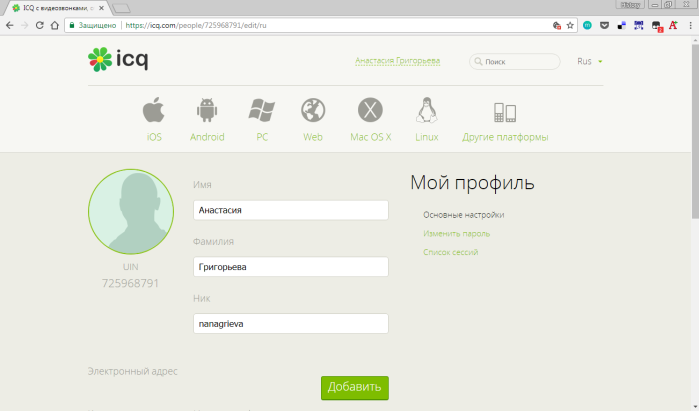Click the scrollbar down arrow
The image size is (699, 411).
695,407
